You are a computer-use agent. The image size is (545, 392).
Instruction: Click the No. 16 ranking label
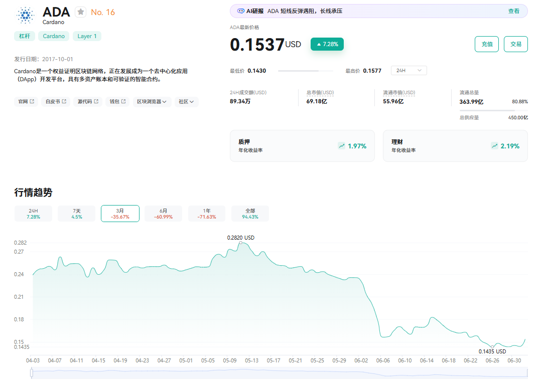[x=102, y=12]
